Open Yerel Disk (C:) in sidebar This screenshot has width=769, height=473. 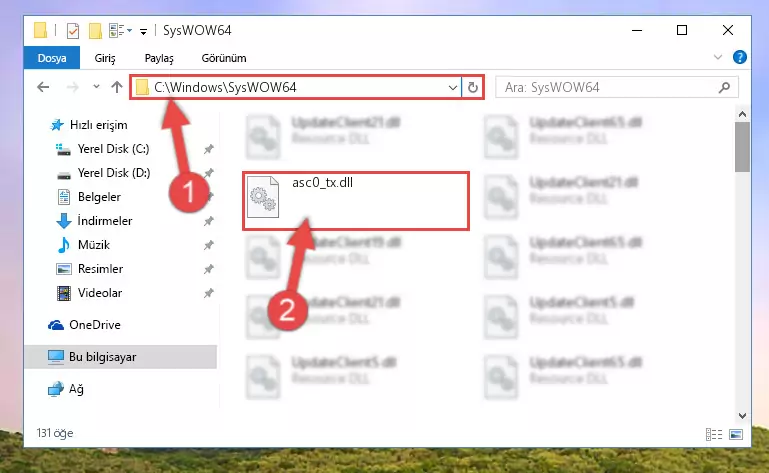tap(113, 149)
